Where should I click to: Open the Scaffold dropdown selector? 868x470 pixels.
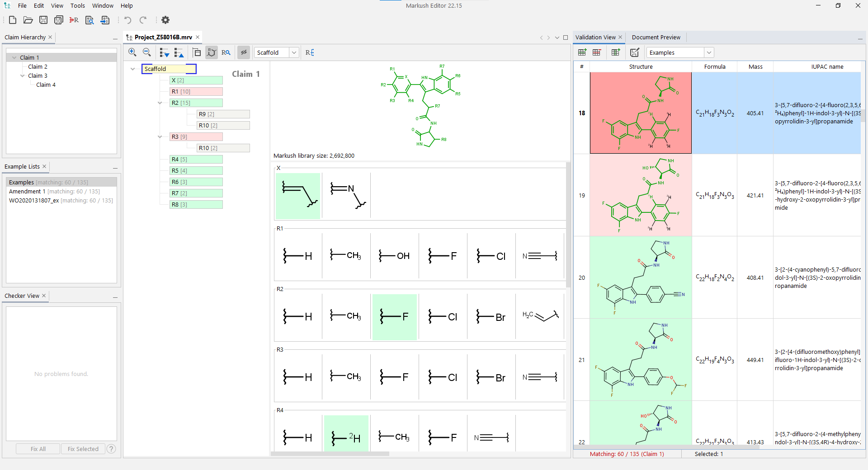(x=294, y=52)
